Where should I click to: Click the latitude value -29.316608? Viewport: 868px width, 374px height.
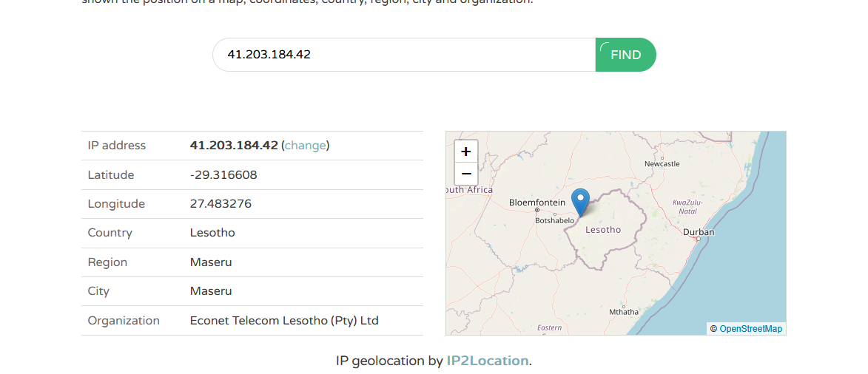[x=223, y=175]
